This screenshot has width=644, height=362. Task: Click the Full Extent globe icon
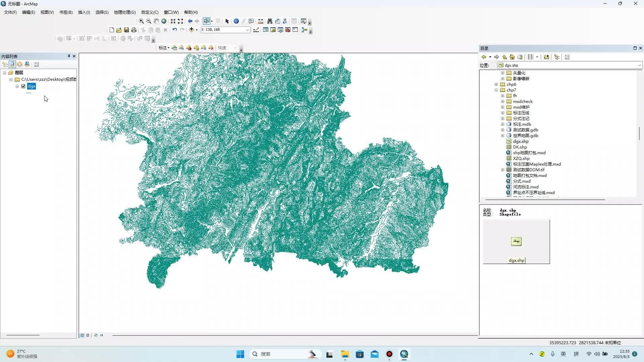point(164,21)
